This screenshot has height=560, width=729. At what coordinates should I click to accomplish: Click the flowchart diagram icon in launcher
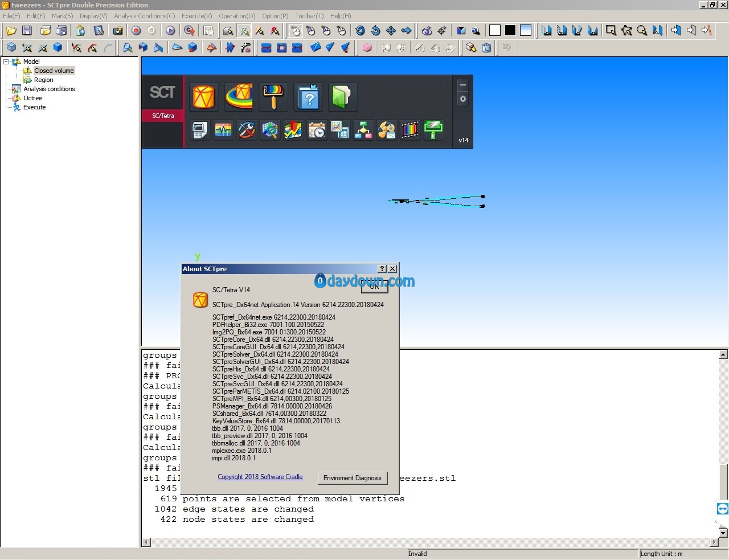363,130
